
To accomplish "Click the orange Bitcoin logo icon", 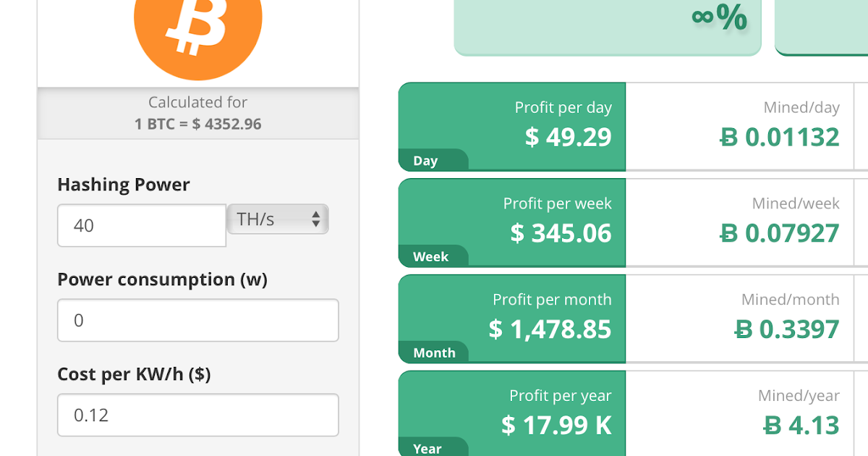I will (x=197, y=29).
